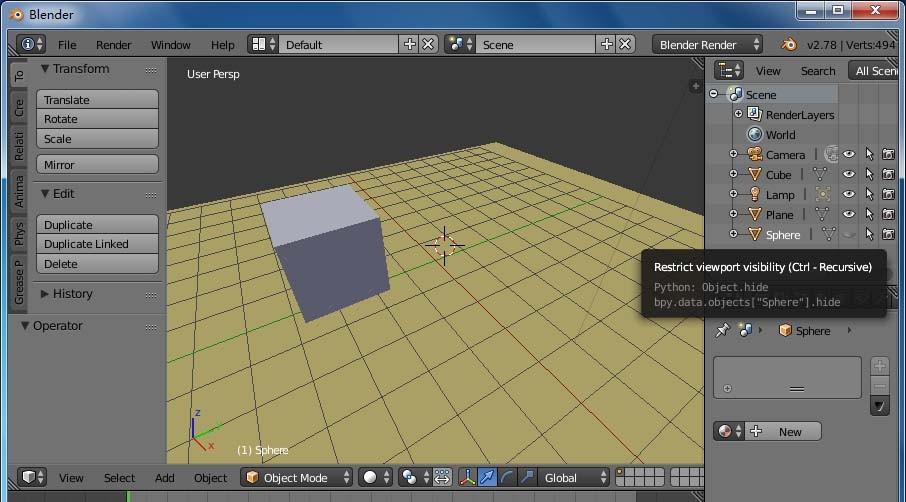Switch to the Grease Pencil tool tab
The image size is (906, 502).
point(19,282)
